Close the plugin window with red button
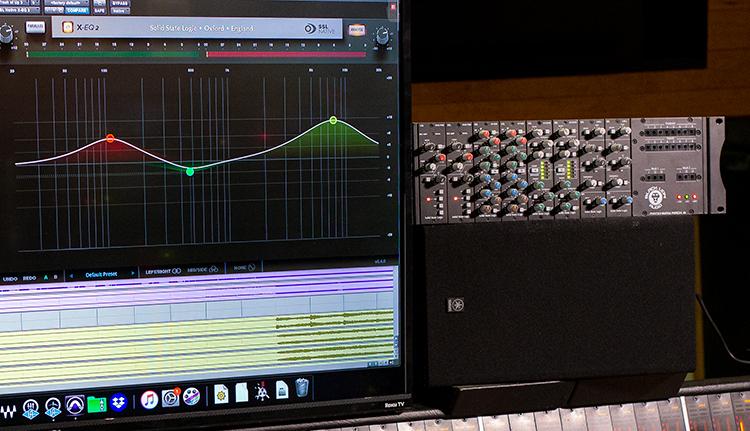Screen dimensions: 750x431 coord(393,6)
